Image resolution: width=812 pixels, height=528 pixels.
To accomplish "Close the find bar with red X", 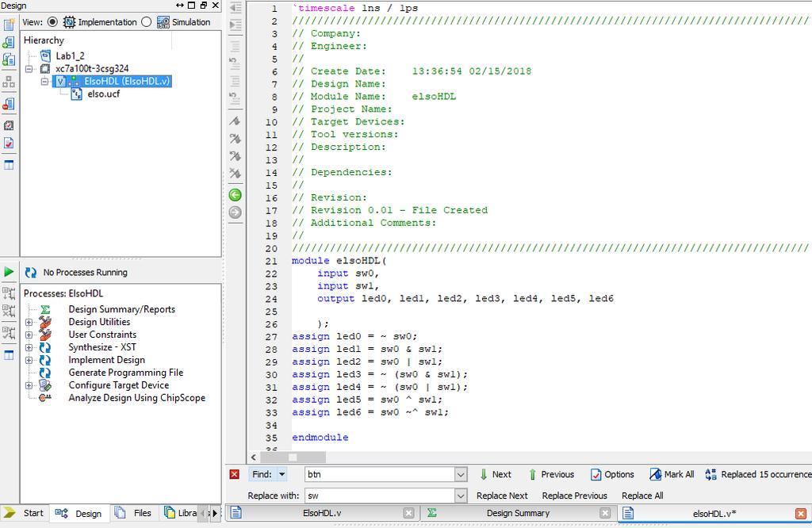I will click(235, 474).
